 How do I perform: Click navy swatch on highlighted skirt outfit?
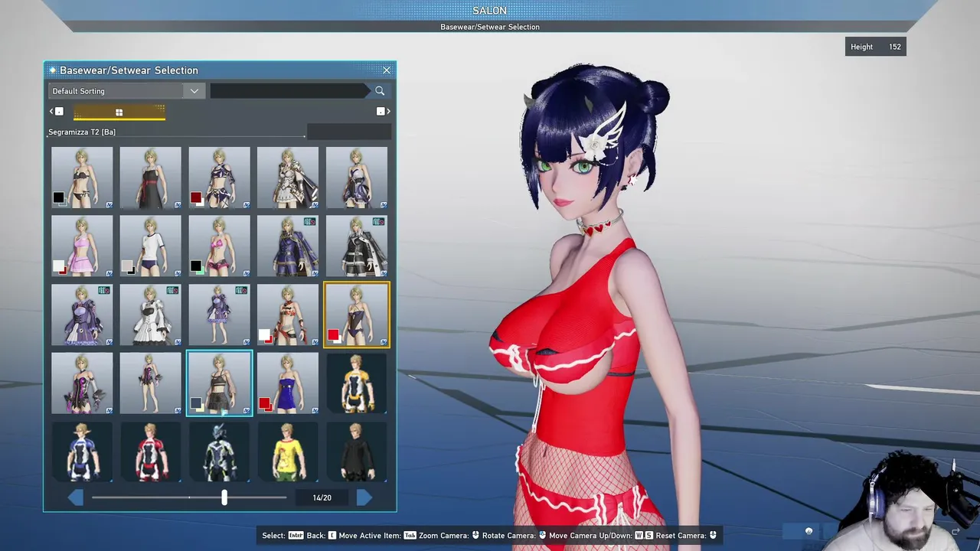(x=196, y=403)
